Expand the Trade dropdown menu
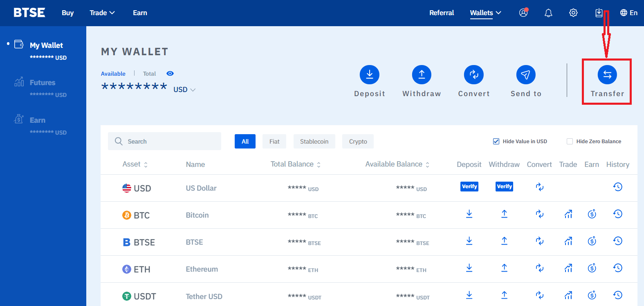Image resolution: width=644 pixels, height=306 pixels. 102,13
